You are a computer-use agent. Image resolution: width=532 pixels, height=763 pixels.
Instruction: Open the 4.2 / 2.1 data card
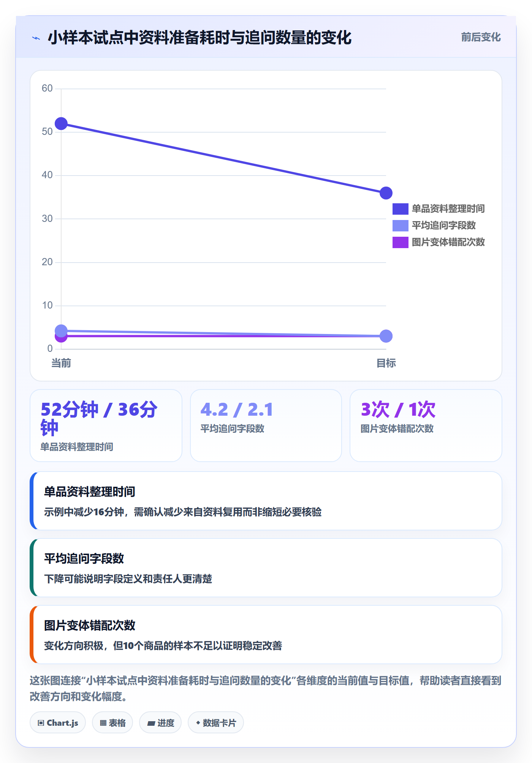pos(266,426)
